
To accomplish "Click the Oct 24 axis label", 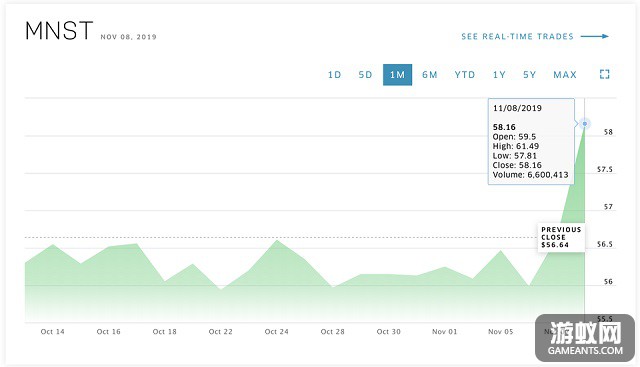I will click(x=277, y=332).
